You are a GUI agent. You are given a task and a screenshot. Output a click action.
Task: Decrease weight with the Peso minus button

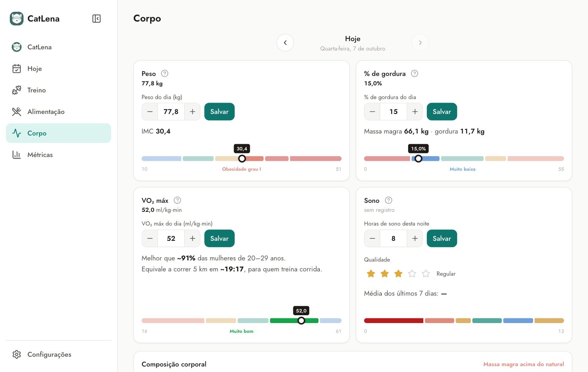click(x=150, y=112)
